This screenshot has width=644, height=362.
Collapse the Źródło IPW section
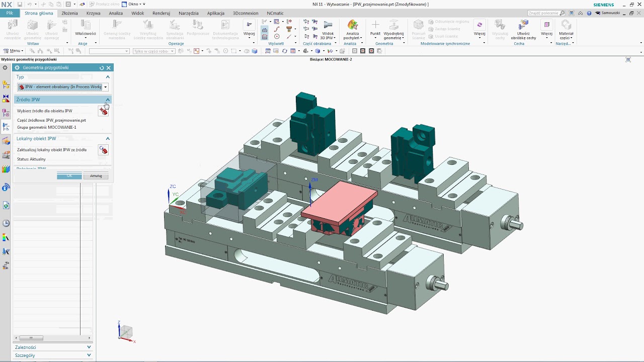coord(108,100)
